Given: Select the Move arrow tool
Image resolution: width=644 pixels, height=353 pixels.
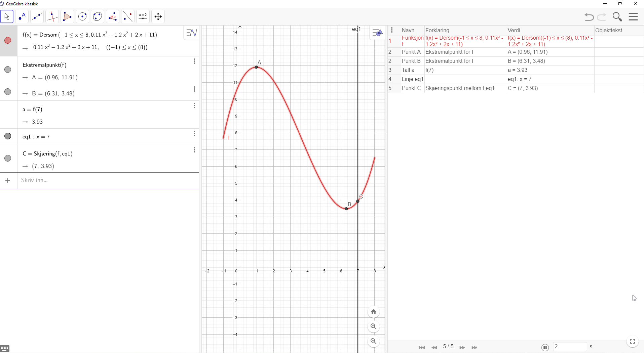Looking at the screenshot, I should tap(7, 16).
